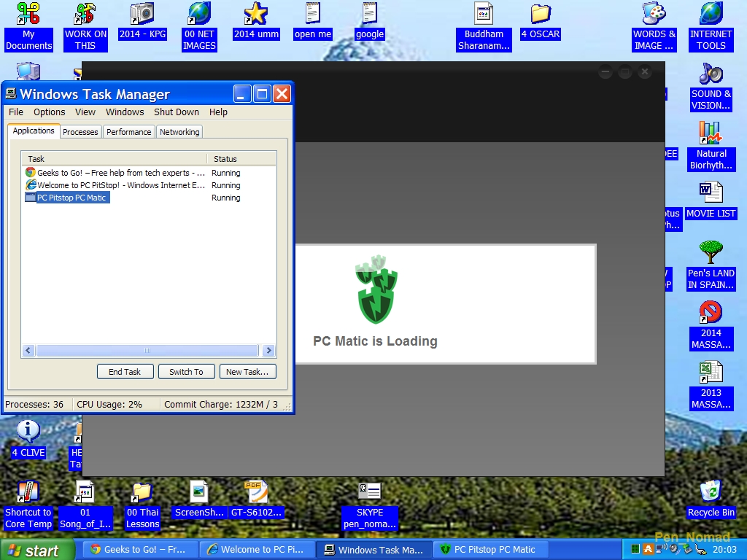Click the Processes: 36 status text

34,404
